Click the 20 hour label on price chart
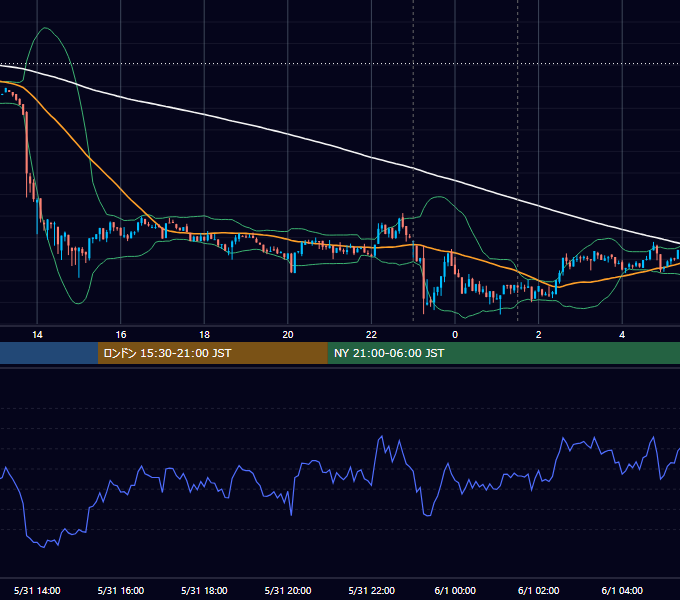The image size is (680, 600). (x=288, y=335)
